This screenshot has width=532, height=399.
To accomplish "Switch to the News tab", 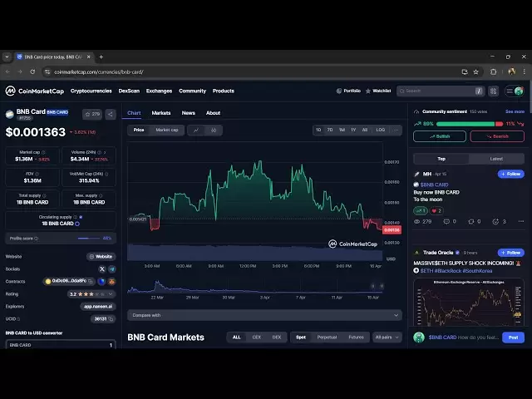I will pyautogui.click(x=189, y=113).
